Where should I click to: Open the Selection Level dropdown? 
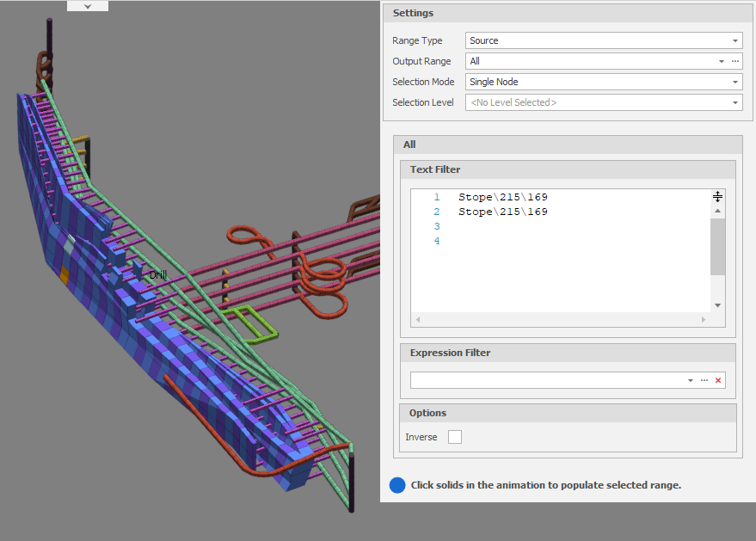(x=604, y=102)
